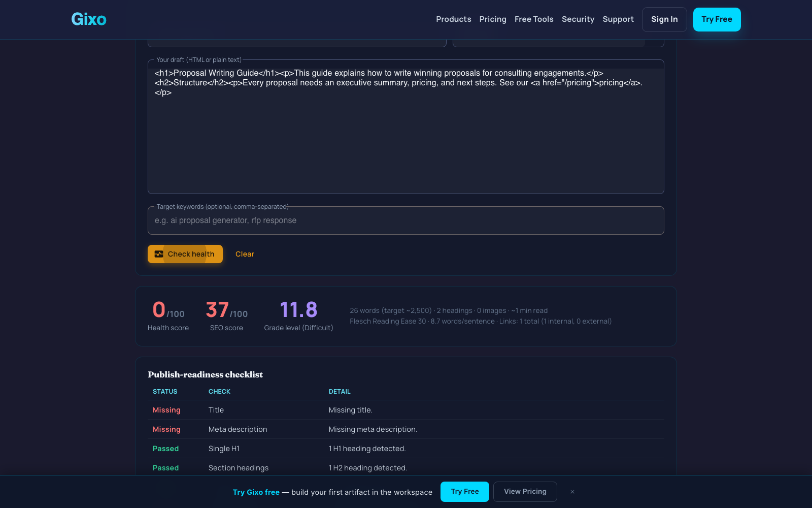Click the heartbeat icon in Check health button

[159, 254]
